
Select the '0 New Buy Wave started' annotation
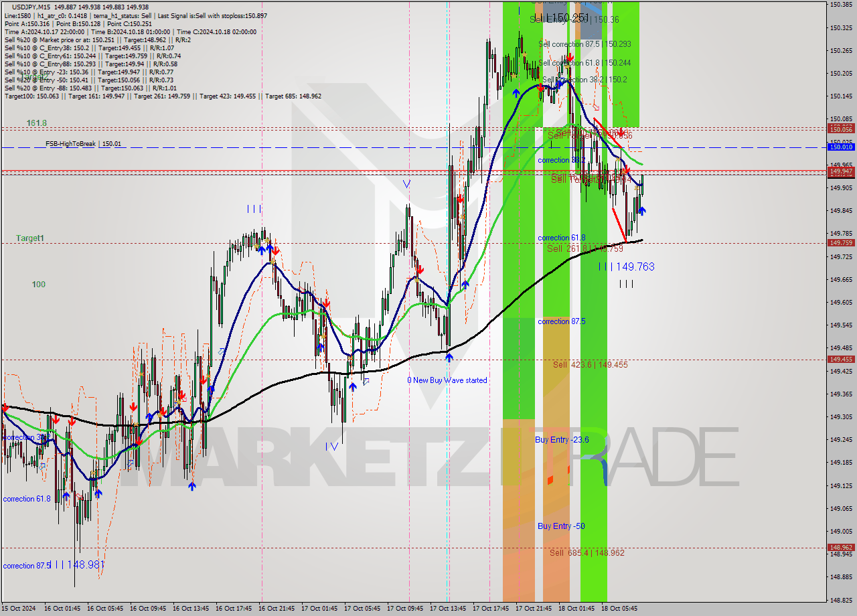coord(447,380)
